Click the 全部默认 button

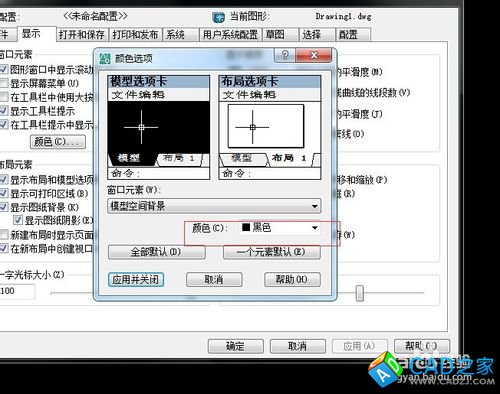(x=156, y=252)
